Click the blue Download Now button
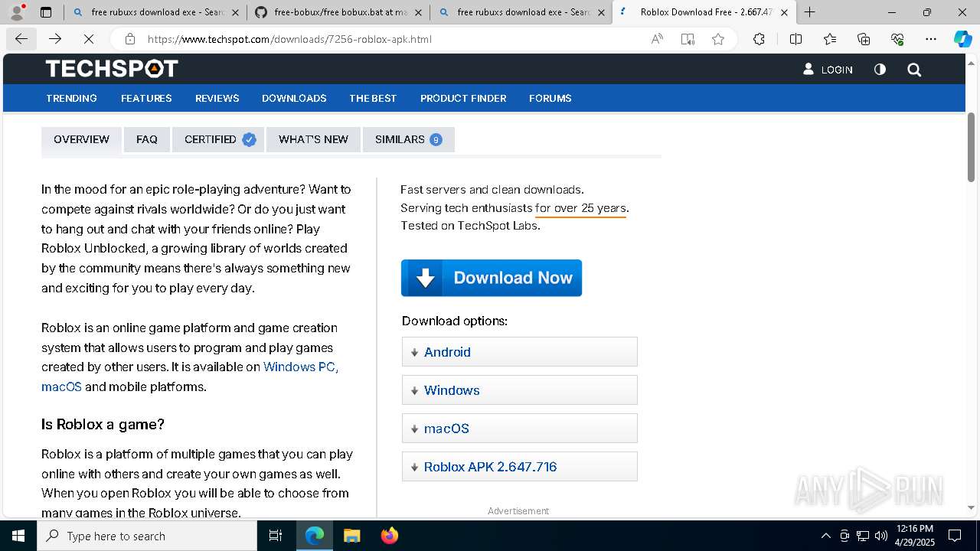The image size is (980, 551). (492, 278)
